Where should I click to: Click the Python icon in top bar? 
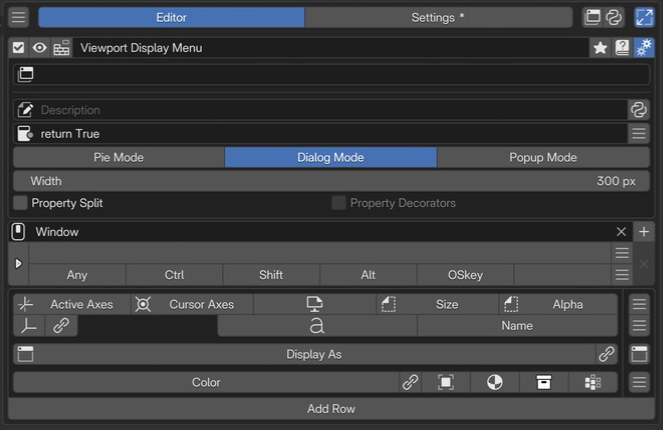tap(614, 17)
